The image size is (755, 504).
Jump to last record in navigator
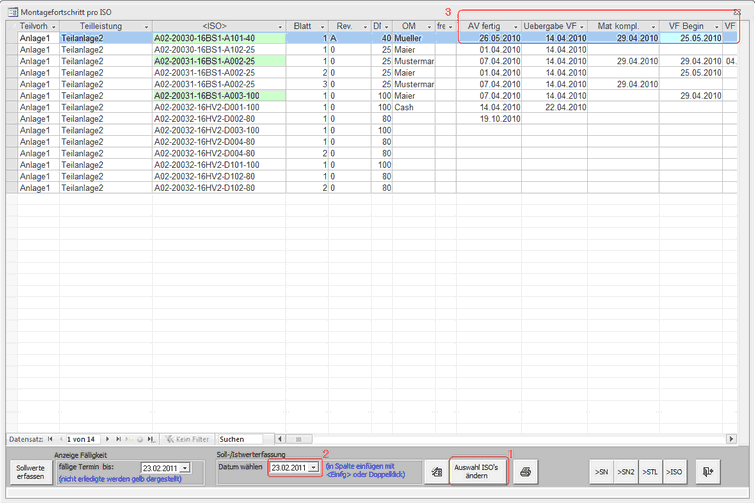pos(119,439)
